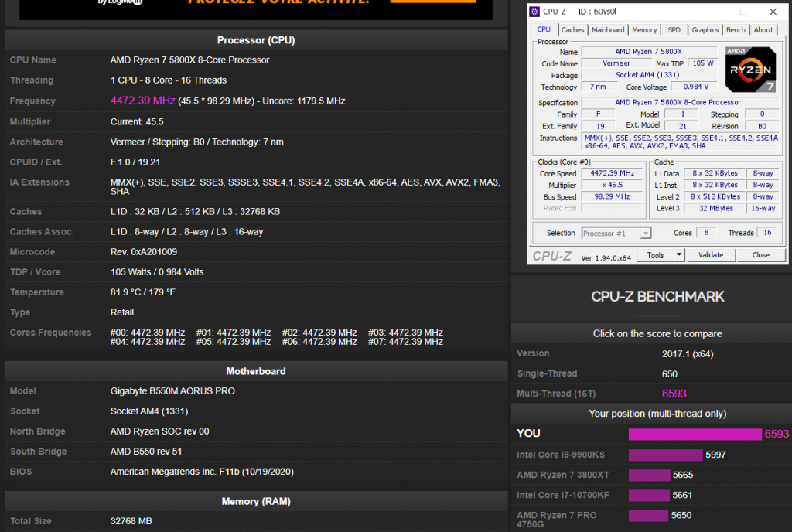
Task: Open the Memory tab
Action: click(x=644, y=30)
